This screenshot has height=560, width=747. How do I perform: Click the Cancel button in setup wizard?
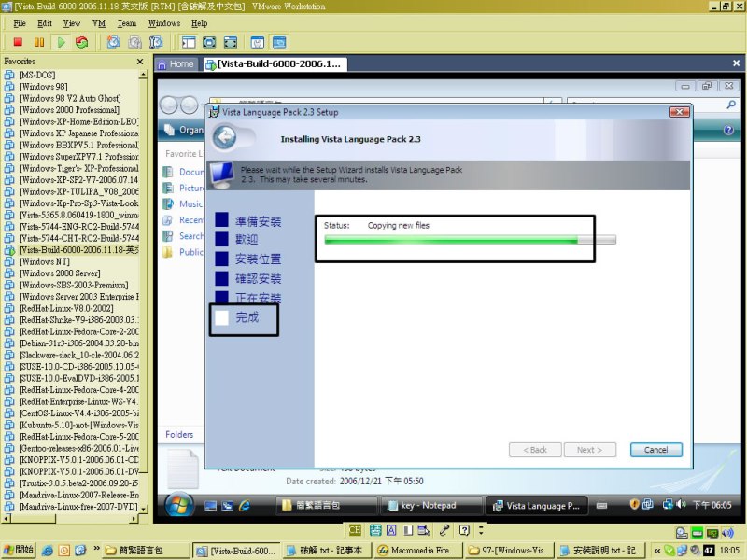tap(656, 450)
